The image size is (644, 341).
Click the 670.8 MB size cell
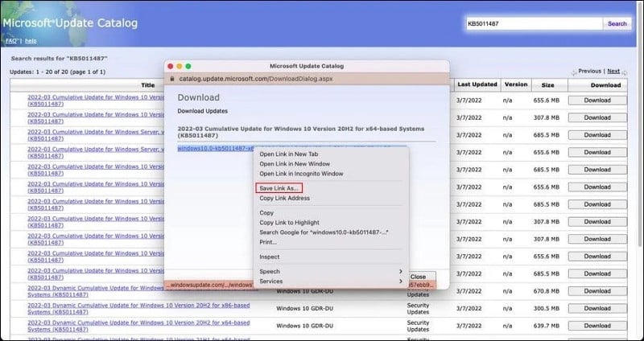547,291
